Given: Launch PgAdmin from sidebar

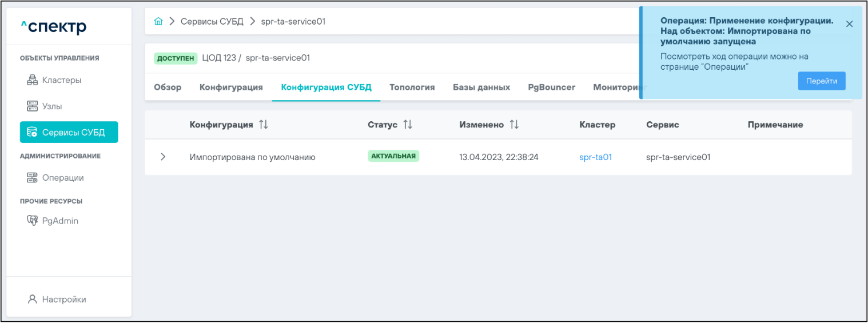Looking at the screenshot, I should tap(59, 221).
